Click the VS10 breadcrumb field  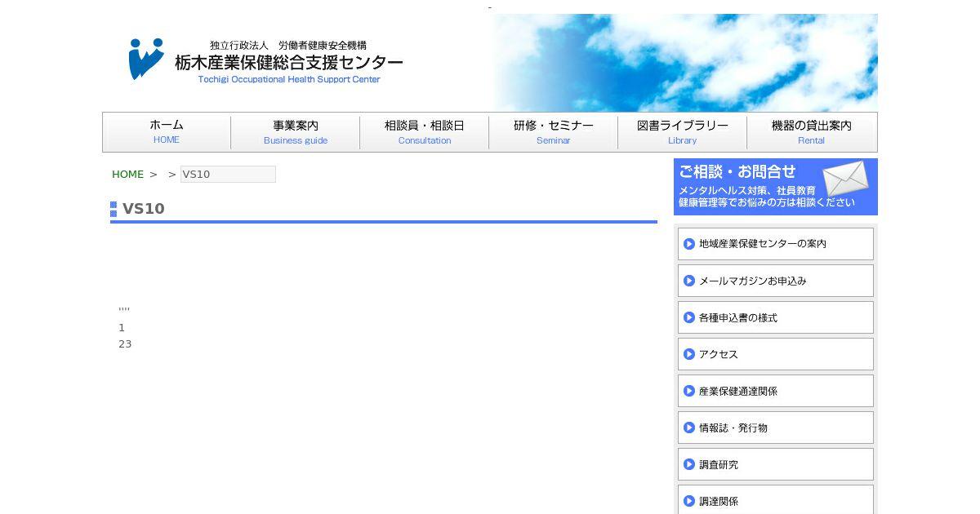point(228,174)
